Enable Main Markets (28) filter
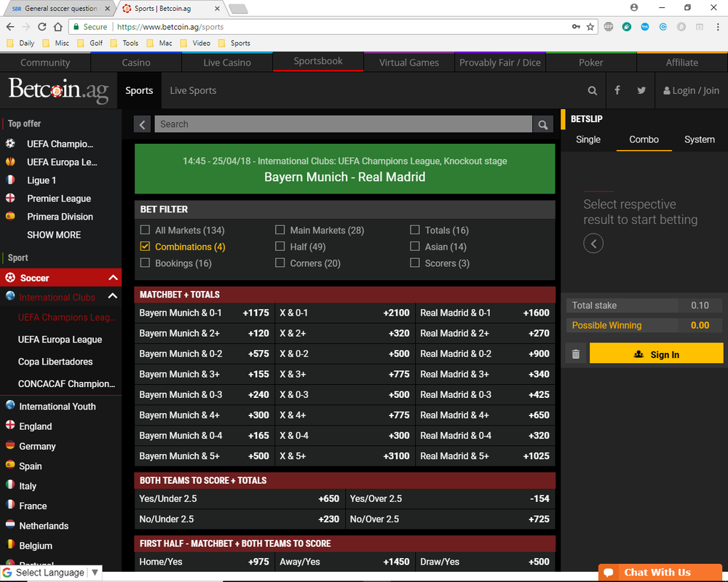The image size is (728, 582). point(280,230)
